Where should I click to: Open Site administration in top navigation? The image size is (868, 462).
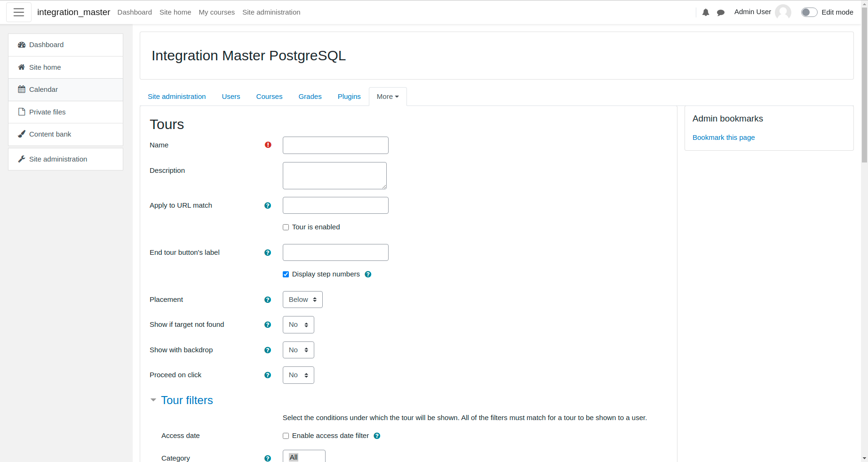pos(271,12)
